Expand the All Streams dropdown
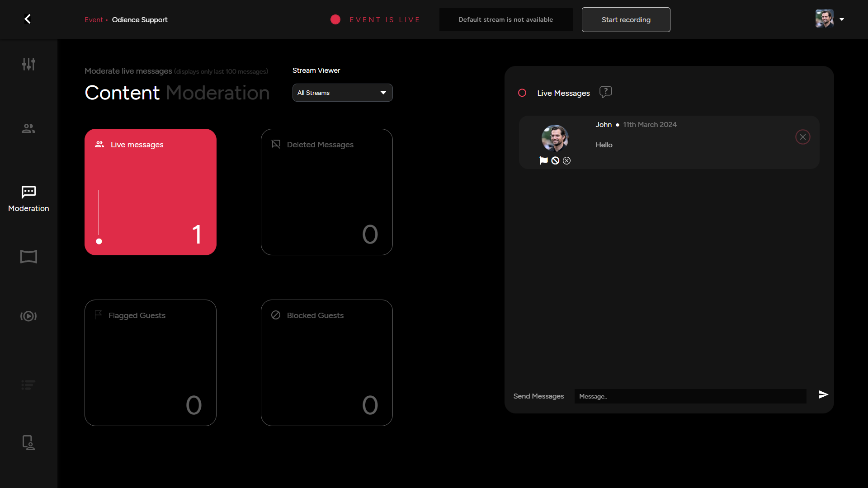 (342, 93)
